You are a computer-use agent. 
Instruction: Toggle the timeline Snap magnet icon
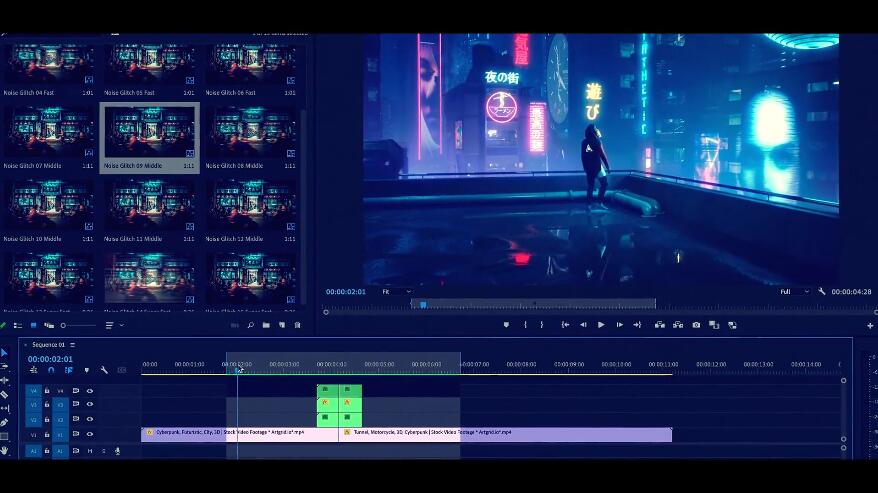coord(51,370)
